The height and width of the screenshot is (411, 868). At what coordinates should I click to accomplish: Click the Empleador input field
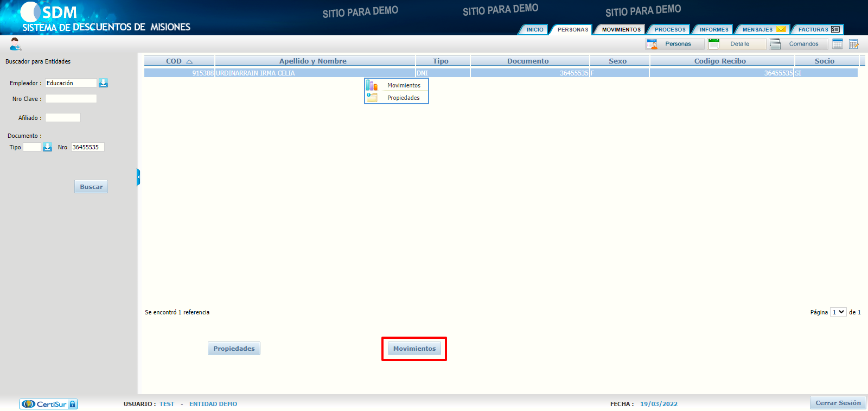coord(71,83)
